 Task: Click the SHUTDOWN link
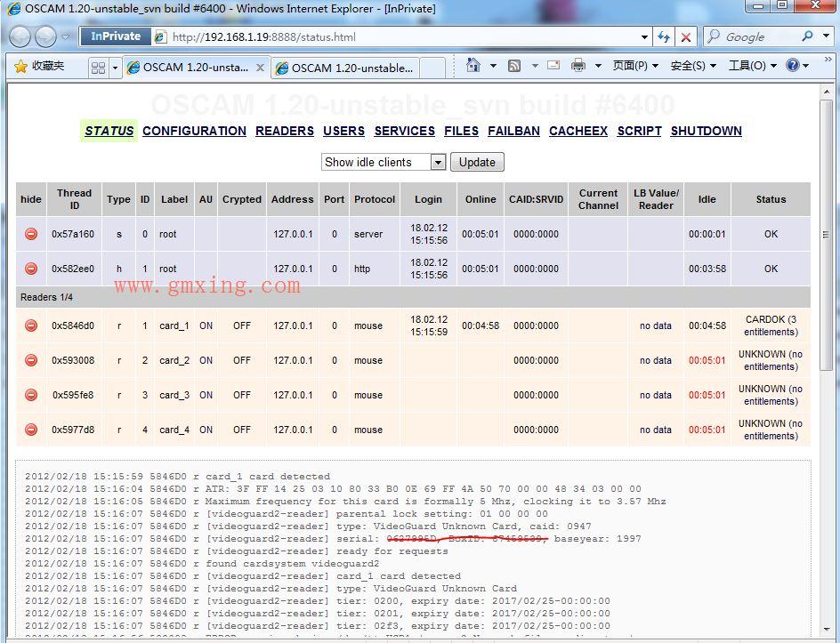(706, 131)
